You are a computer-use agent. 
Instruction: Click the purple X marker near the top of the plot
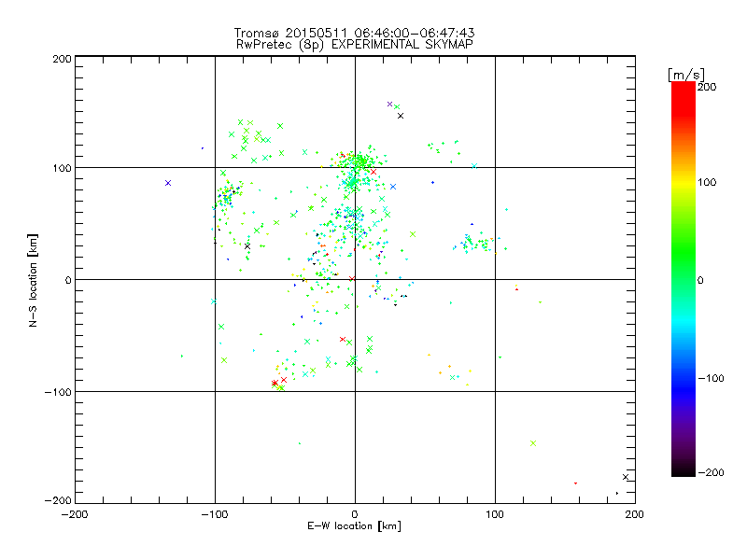click(389, 104)
